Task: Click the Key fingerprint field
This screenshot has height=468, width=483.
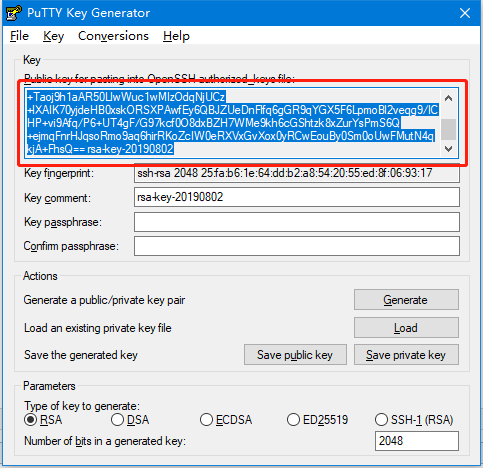Action: pyautogui.click(x=297, y=173)
